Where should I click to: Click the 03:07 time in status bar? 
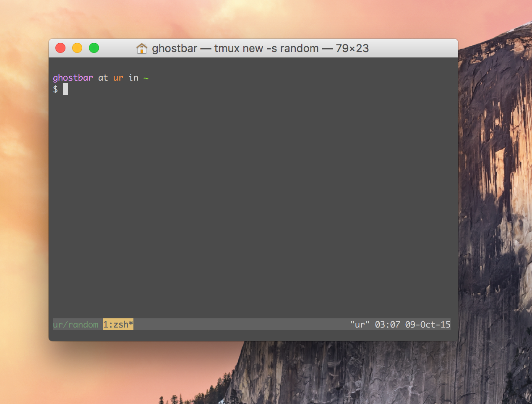[x=388, y=325]
